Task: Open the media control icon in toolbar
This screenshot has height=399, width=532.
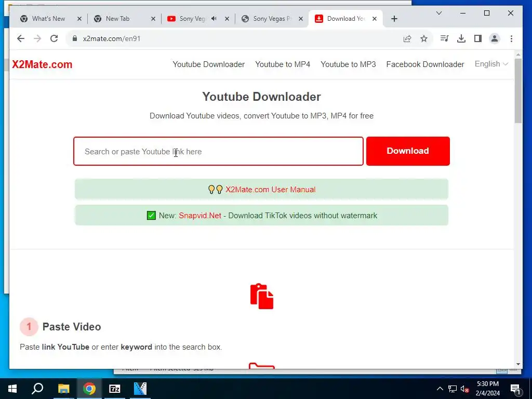Action: pyautogui.click(x=445, y=38)
